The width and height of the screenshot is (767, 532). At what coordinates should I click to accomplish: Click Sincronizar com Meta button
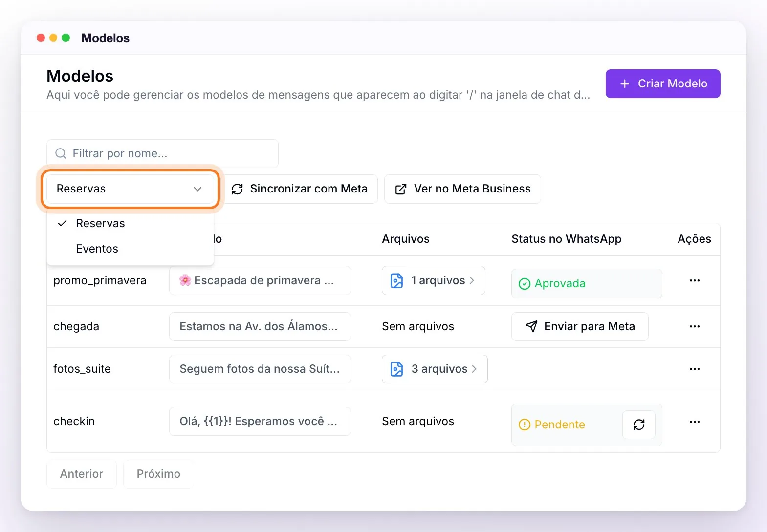[x=301, y=189]
